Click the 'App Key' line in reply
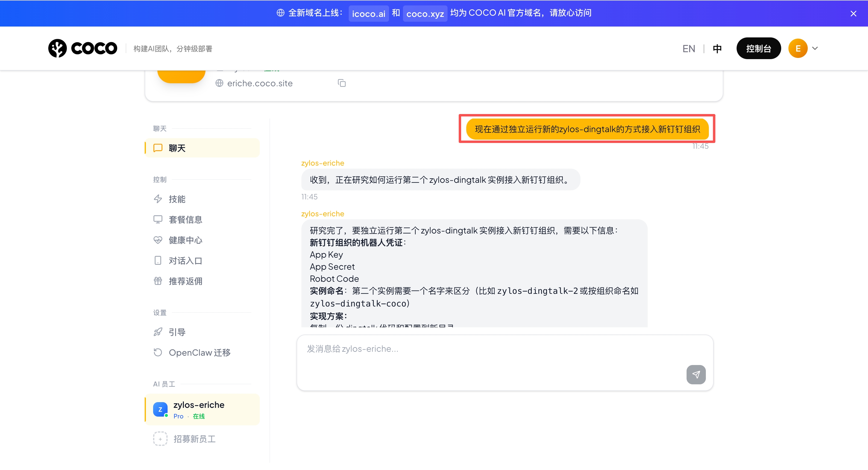The width and height of the screenshot is (868, 470). tap(326, 255)
